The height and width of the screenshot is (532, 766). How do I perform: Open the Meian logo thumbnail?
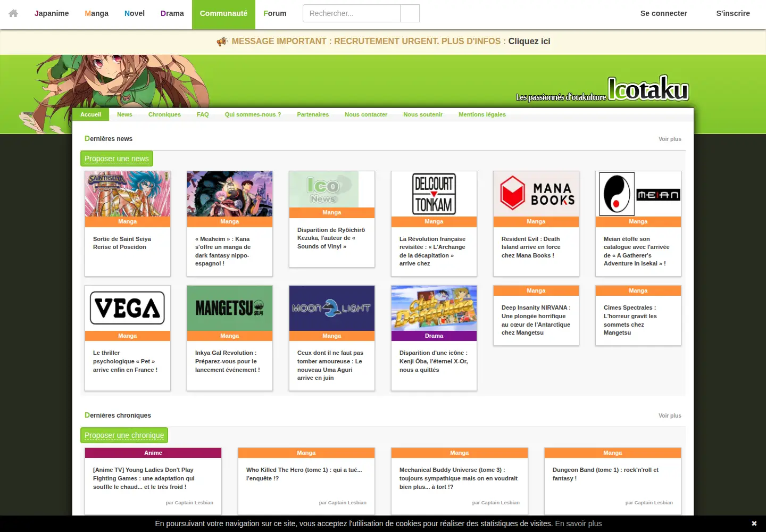tap(638, 194)
